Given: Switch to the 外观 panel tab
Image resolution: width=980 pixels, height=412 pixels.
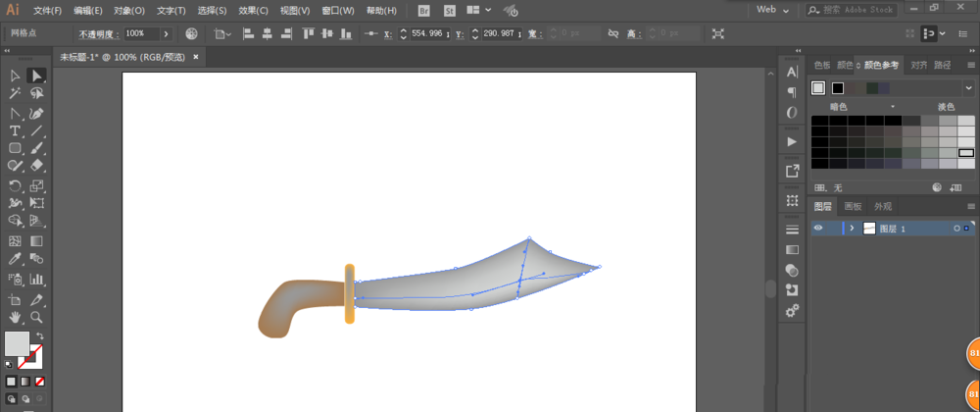Looking at the screenshot, I should pyautogui.click(x=883, y=206).
